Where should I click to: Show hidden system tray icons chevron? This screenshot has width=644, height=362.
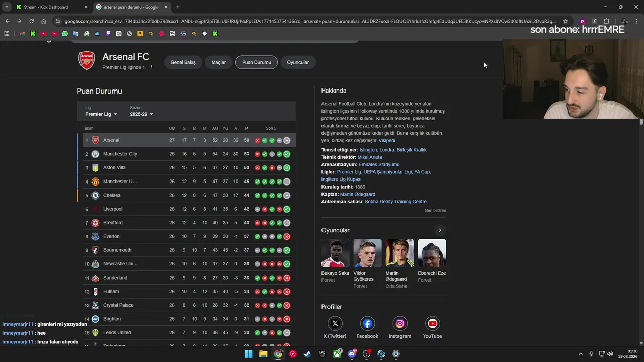pos(580,354)
